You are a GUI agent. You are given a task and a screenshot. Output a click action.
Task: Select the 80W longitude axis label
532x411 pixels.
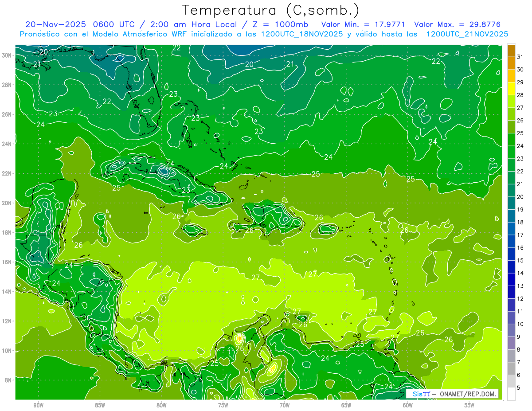(x=161, y=405)
